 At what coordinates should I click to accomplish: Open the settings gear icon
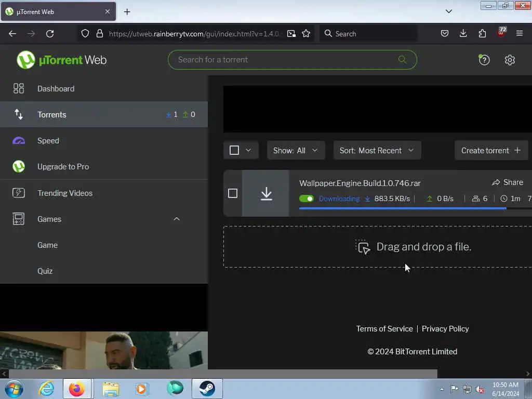click(x=510, y=60)
